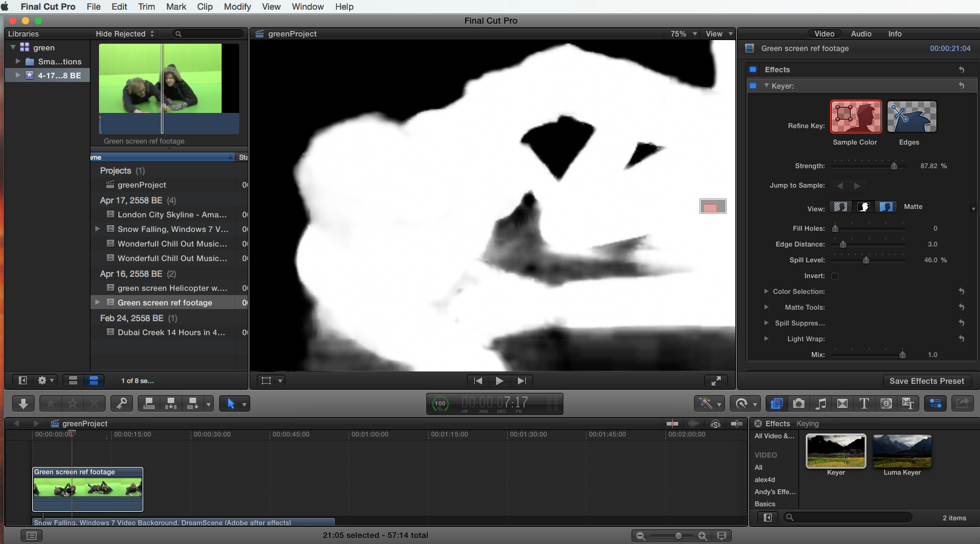Reset the Keyer effect parameters
The height and width of the screenshot is (544, 980).
pyautogui.click(x=961, y=86)
